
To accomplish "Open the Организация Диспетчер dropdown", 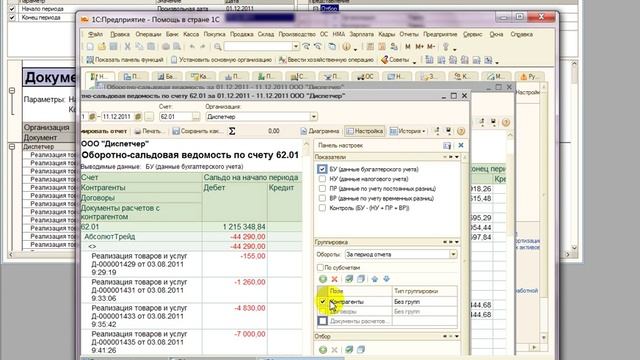I will [x=313, y=117].
